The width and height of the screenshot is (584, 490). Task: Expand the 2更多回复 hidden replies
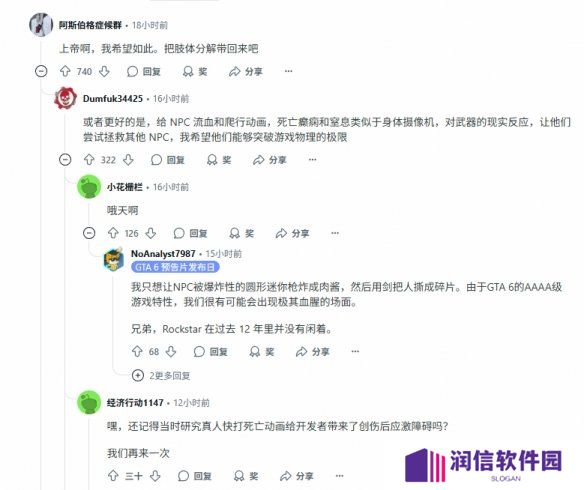pyautogui.click(x=161, y=375)
